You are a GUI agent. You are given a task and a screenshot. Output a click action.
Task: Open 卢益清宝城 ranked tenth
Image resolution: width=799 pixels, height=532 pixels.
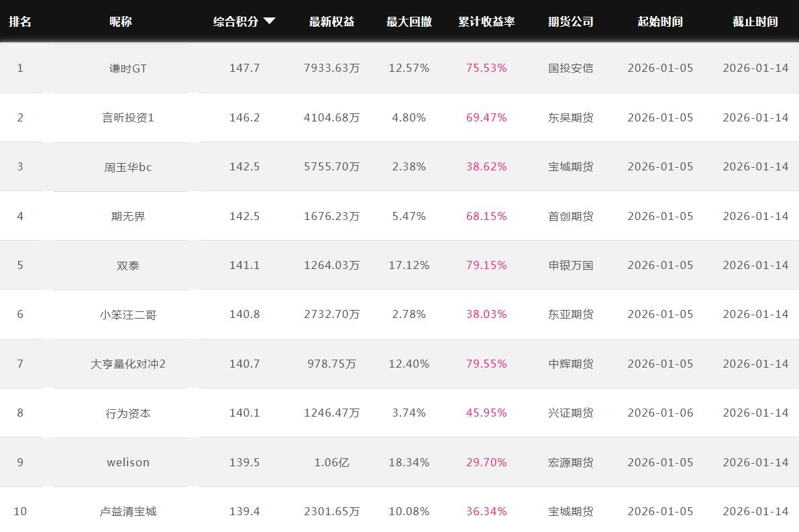tap(127, 511)
